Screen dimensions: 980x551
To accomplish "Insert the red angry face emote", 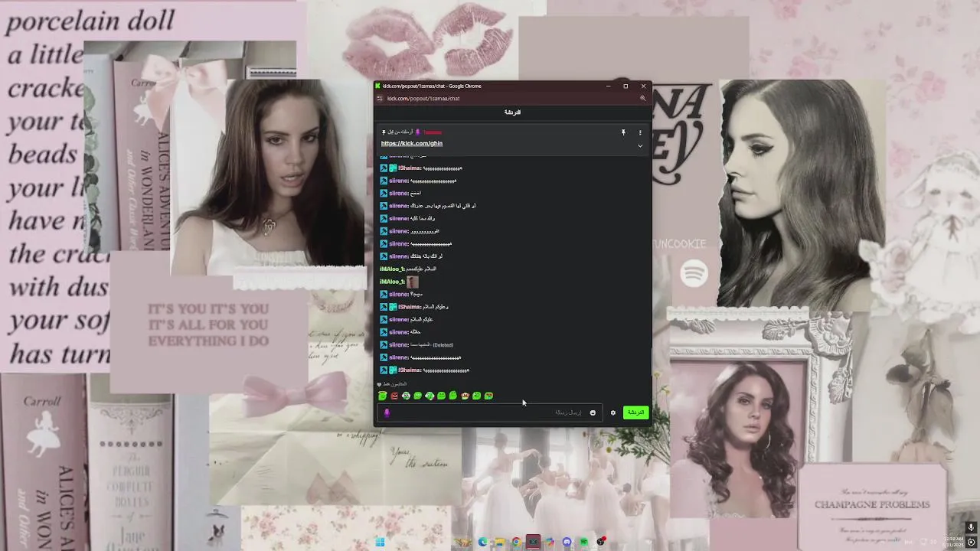I will click(394, 396).
